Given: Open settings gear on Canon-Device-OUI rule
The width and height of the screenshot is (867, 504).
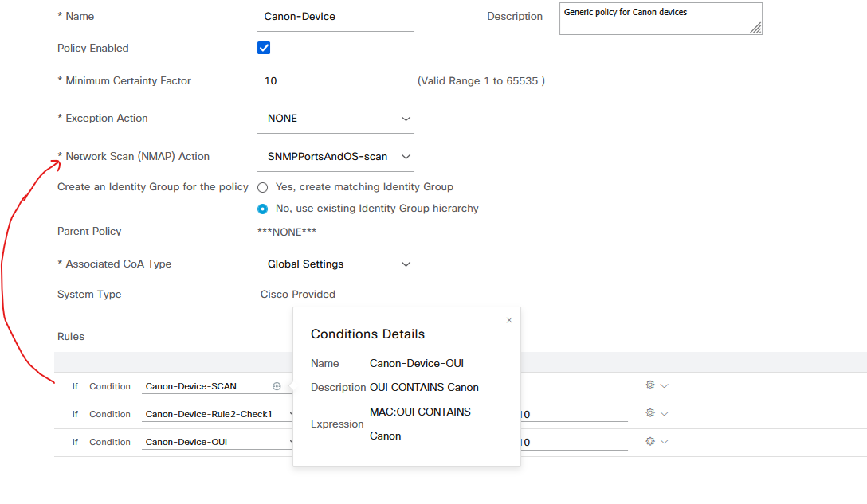Looking at the screenshot, I should tap(649, 440).
